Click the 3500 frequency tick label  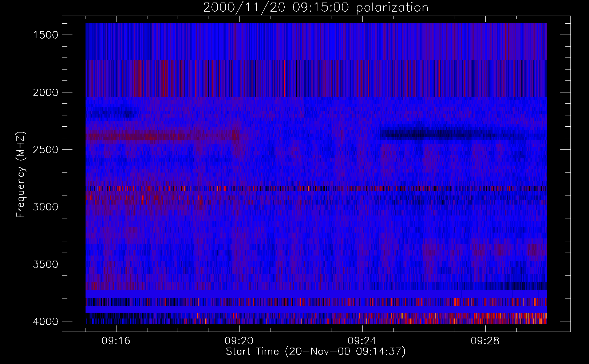pyautogui.click(x=46, y=264)
